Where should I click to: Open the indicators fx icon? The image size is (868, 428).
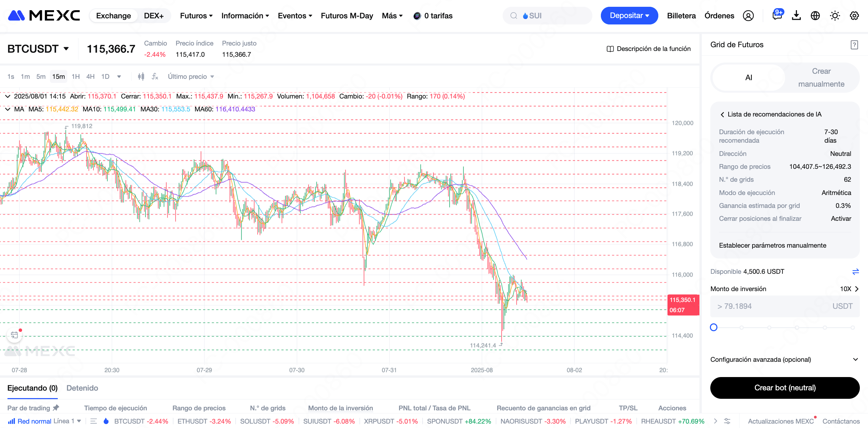[155, 76]
